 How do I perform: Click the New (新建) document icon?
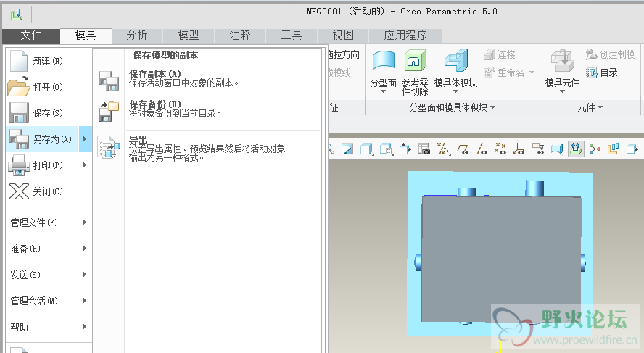click(18, 61)
